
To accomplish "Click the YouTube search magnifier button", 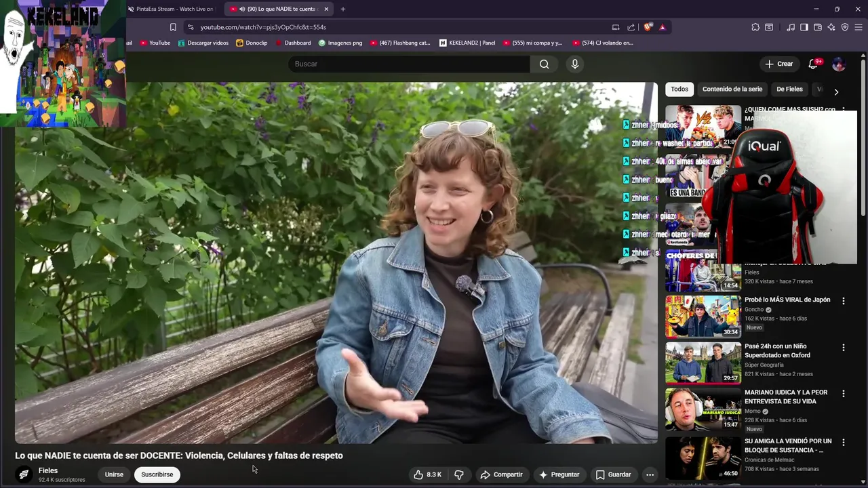I will [544, 64].
